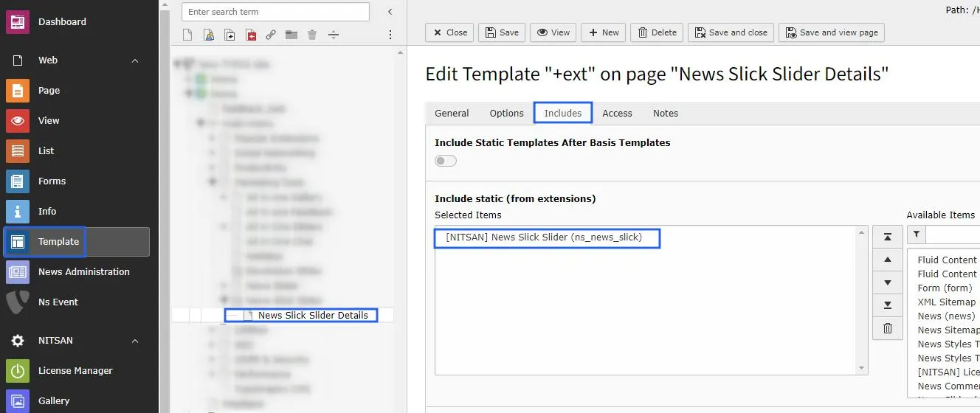Click scroll-up arrow of page tree
This screenshot has height=413, width=980.
(400, 52)
